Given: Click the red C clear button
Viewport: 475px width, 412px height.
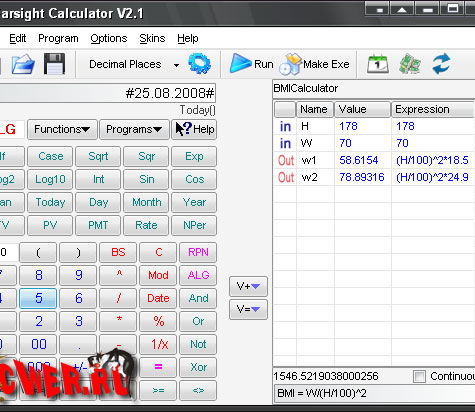Looking at the screenshot, I should 158,252.
